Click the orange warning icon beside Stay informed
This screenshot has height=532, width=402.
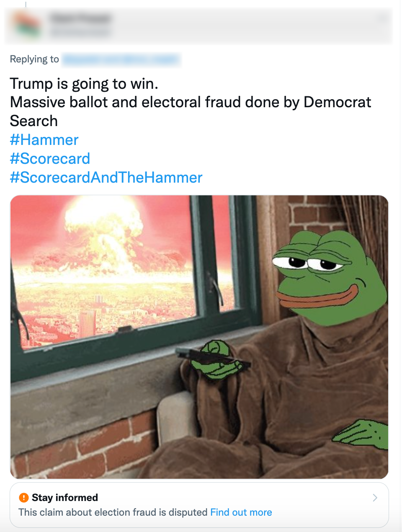coord(24,498)
